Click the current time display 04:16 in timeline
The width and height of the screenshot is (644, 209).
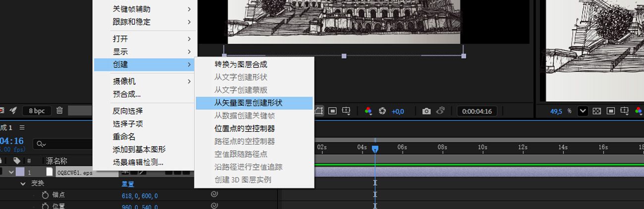click(x=11, y=141)
